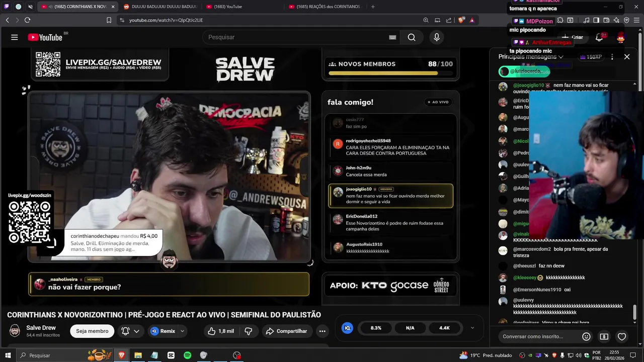Click the search magnifier button
The height and width of the screenshot is (362, 644).
coord(412,37)
